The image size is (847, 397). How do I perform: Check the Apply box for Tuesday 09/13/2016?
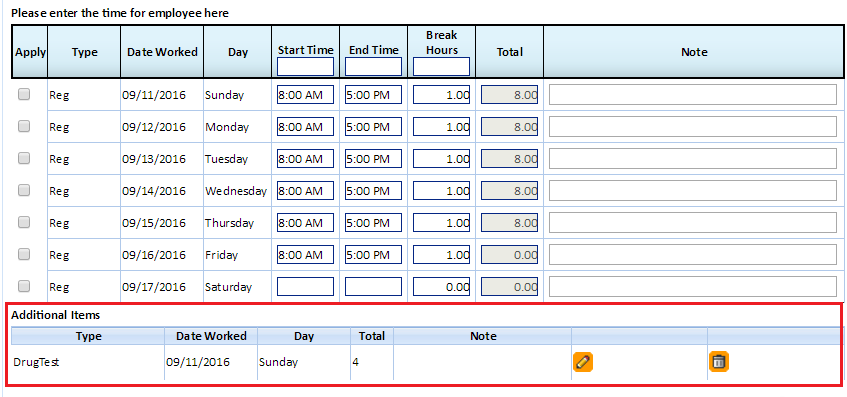[24, 158]
